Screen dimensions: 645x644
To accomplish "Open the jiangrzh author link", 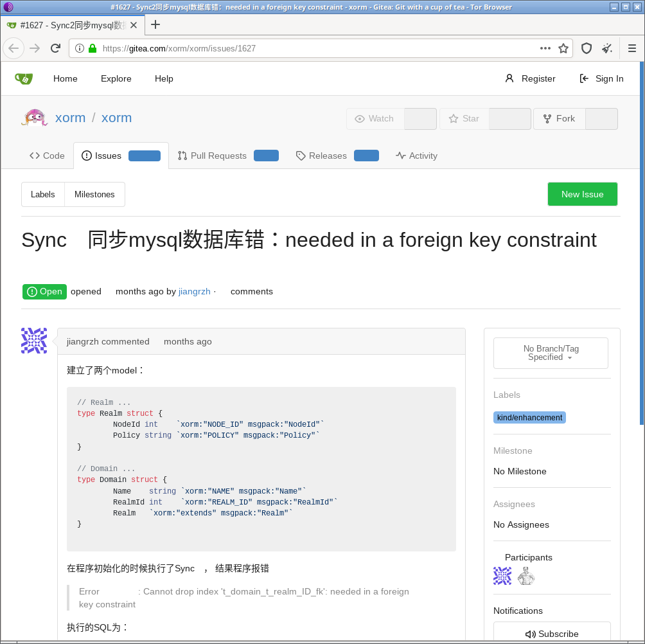I will click(194, 292).
